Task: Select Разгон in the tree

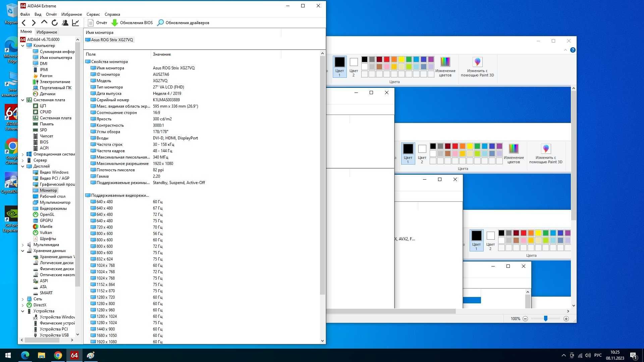Action: [46, 76]
